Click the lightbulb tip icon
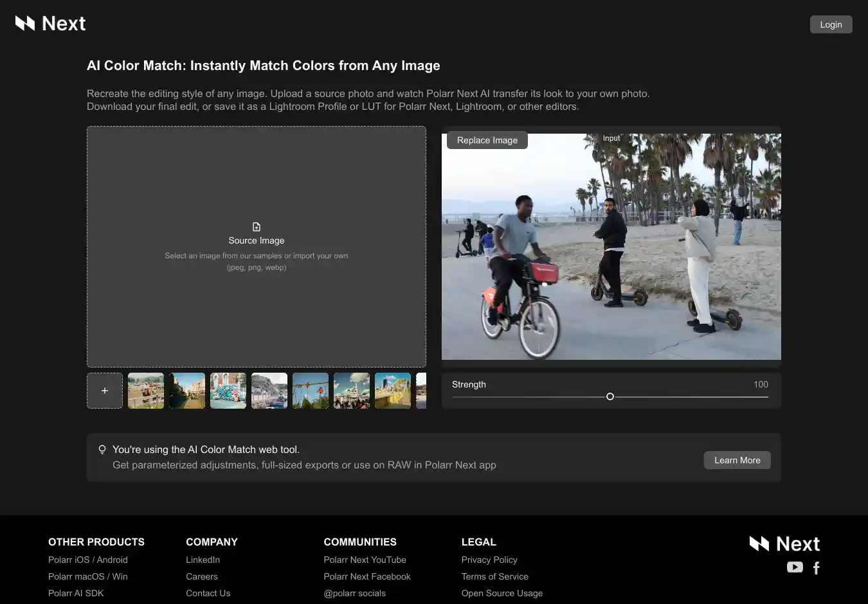The image size is (868, 604). [102, 450]
